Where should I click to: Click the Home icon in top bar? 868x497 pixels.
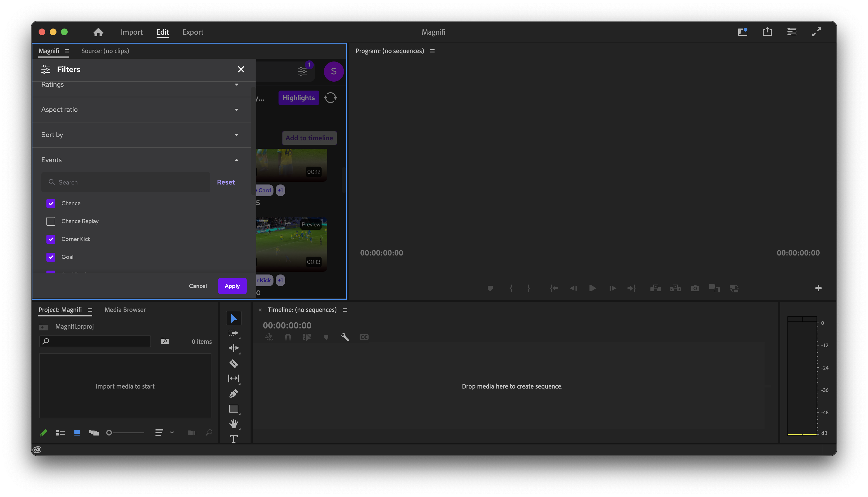pos(98,32)
